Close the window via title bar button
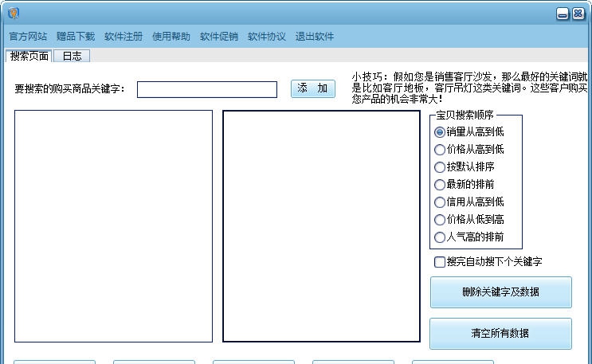The height and width of the screenshot is (364, 592). [x=578, y=14]
